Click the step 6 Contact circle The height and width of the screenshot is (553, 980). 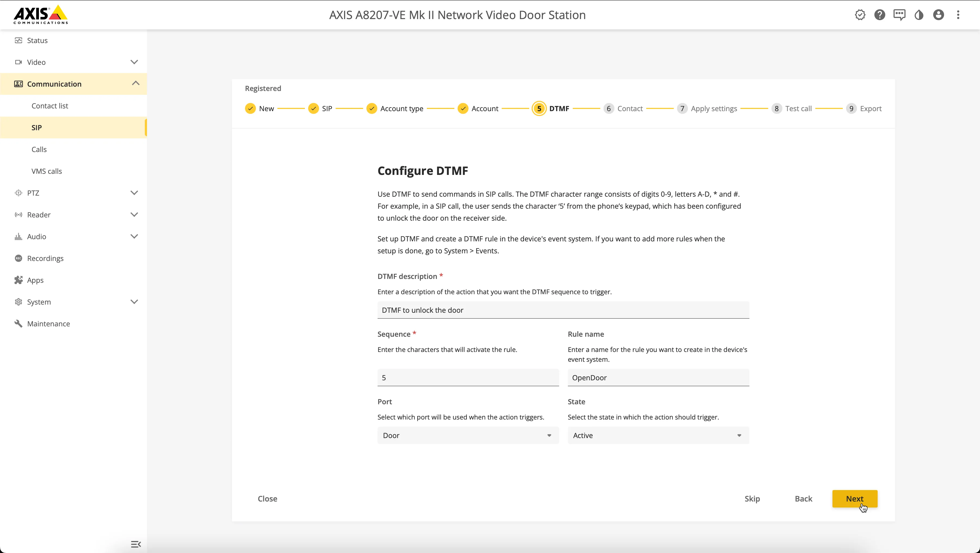[x=609, y=108]
